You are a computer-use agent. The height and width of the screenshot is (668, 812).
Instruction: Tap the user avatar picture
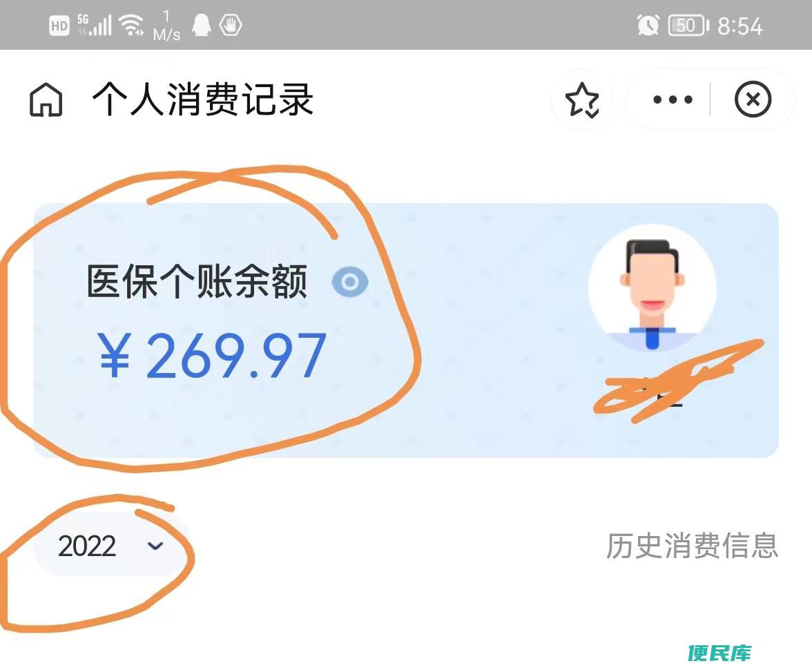point(652,289)
